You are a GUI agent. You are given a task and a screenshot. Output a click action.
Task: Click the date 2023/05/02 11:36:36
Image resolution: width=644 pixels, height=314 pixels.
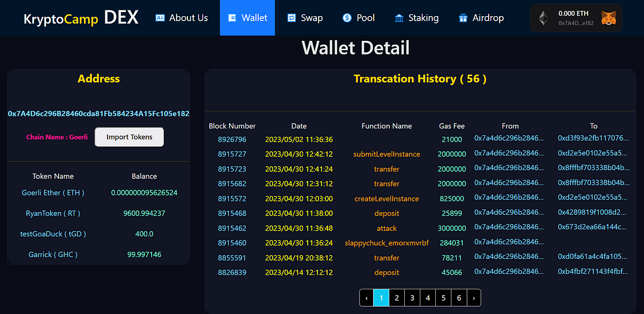pyautogui.click(x=299, y=139)
